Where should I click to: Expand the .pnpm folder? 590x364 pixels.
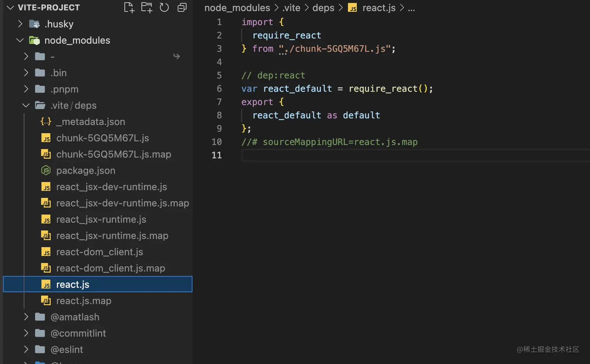pos(26,89)
